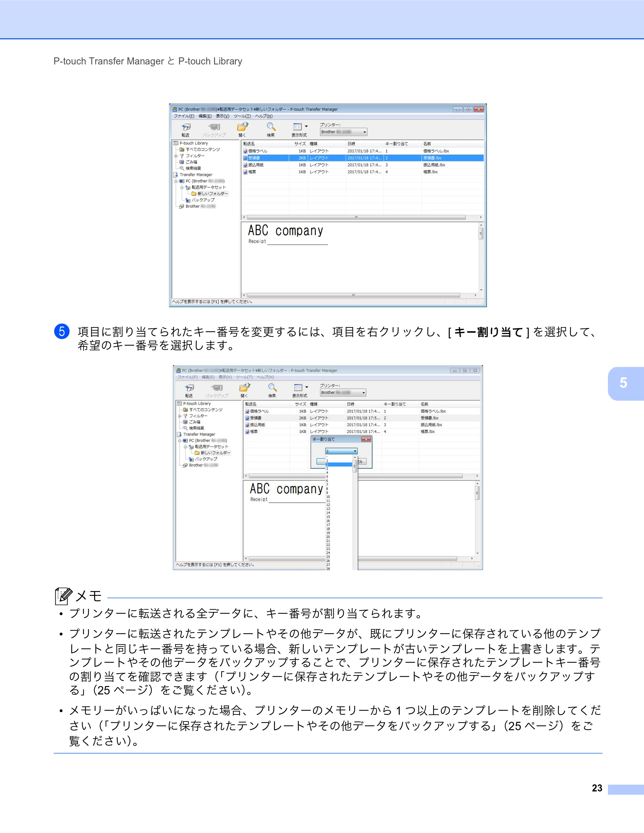Click キー割り当て column header in first screenshot
644x833 pixels.
click(x=402, y=144)
